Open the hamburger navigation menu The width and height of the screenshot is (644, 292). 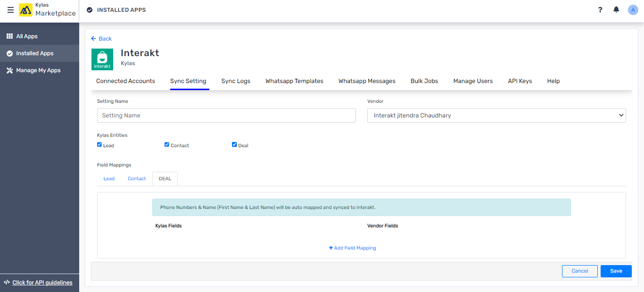coord(10,10)
